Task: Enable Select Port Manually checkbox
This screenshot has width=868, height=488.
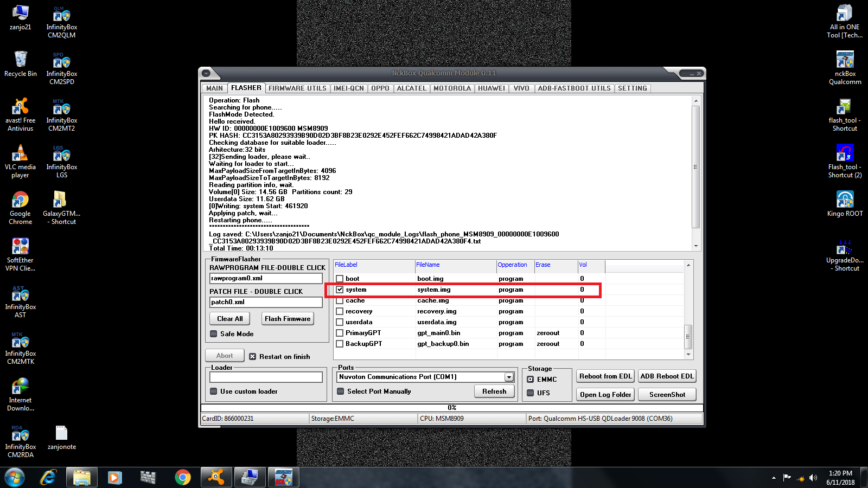Action: click(x=341, y=391)
